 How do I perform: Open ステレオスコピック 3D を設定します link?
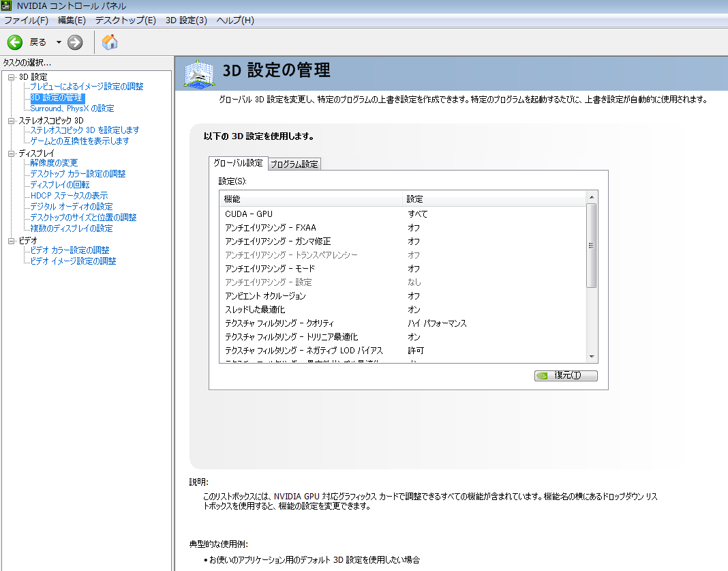(85, 130)
